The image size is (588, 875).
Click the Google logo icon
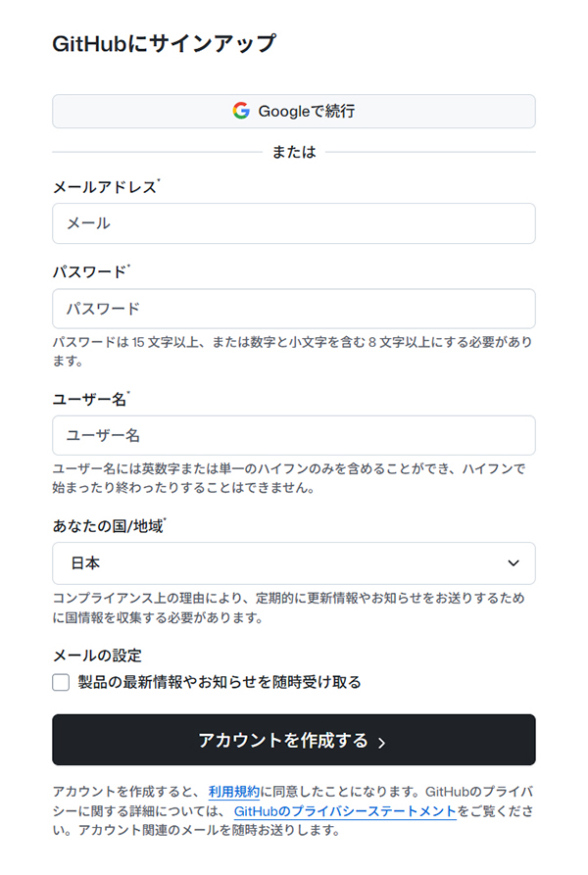[241, 111]
